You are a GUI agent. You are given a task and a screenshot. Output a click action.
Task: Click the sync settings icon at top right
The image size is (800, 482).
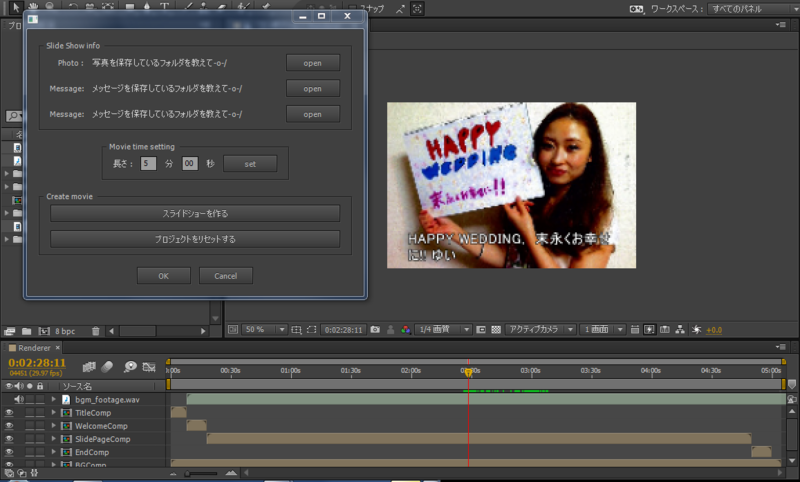636,9
